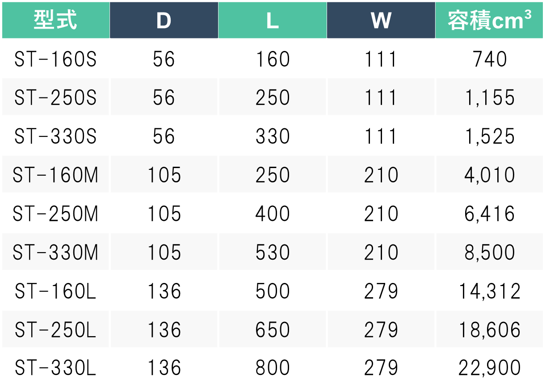Select the W column header
The width and height of the screenshot is (546, 392).
381,20
